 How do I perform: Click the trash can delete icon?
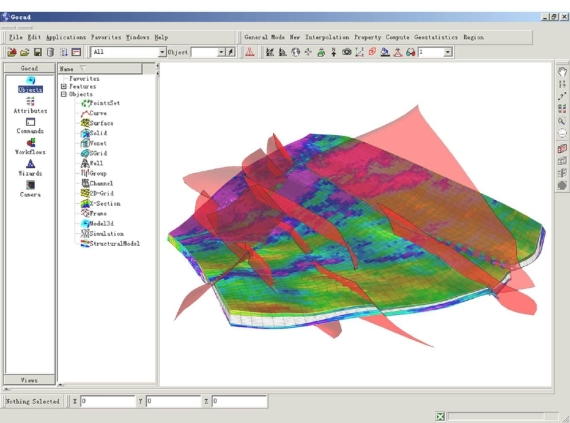coord(51,52)
